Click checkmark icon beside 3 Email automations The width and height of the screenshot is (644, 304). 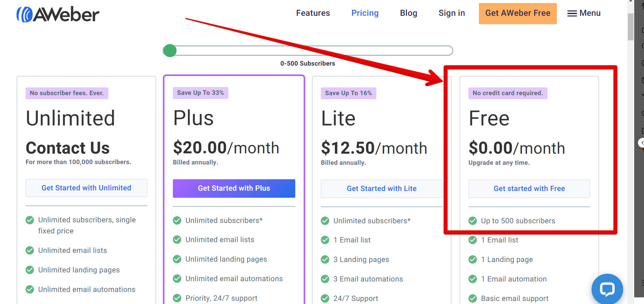click(x=325, y=279)
